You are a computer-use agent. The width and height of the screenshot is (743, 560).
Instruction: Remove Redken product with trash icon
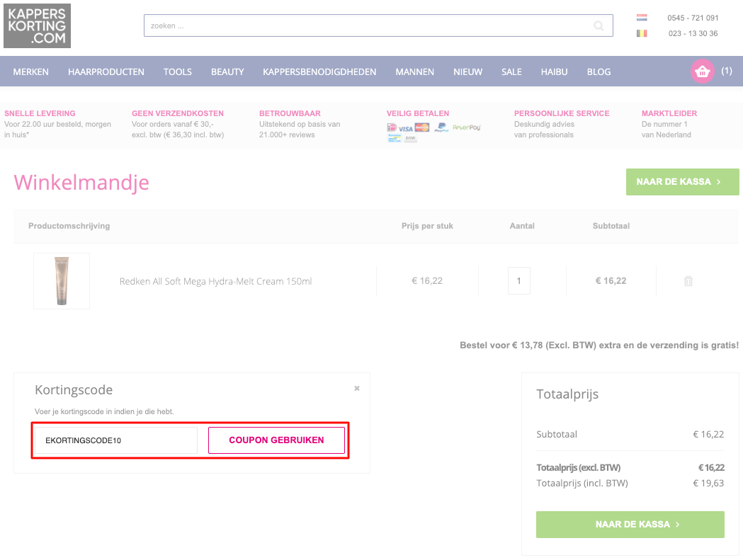688,281
